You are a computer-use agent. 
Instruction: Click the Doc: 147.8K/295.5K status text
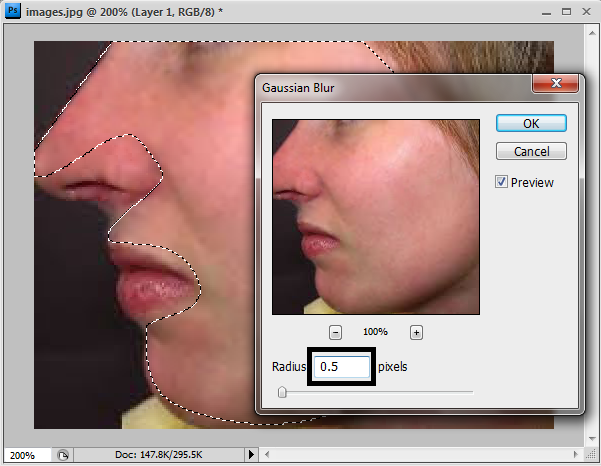(158, 455)
